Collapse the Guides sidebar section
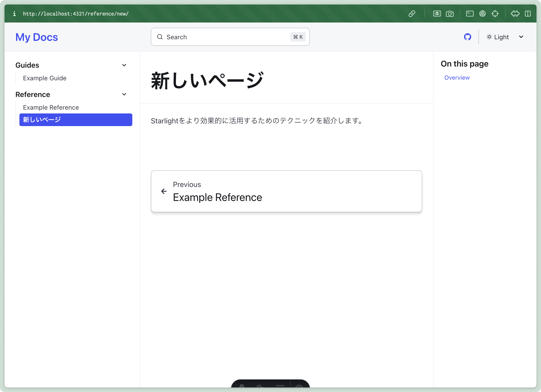The height and width of the screenshot is (392, 541). point(71,65)
